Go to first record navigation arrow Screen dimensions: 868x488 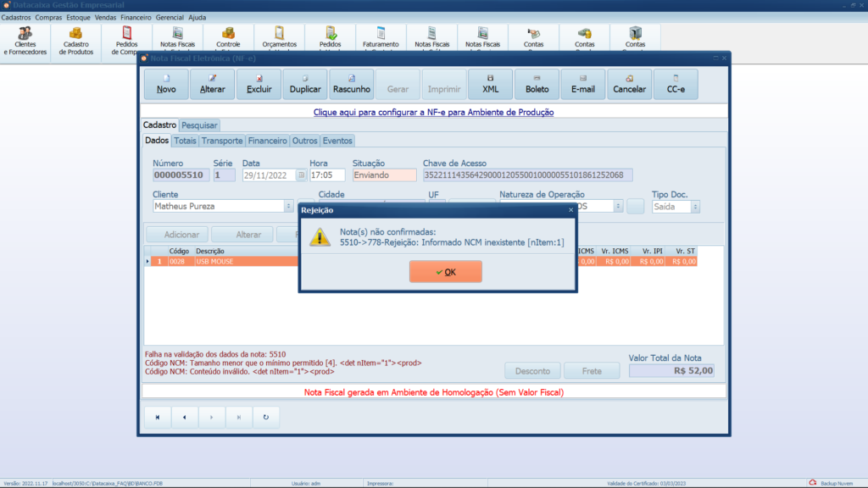click(157, 417)
